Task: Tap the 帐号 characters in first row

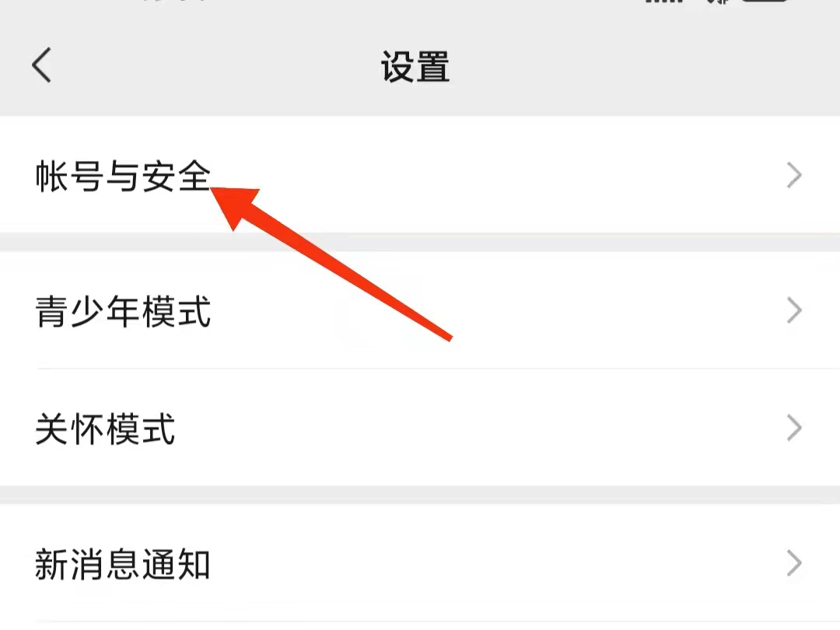Action: coord(69,176)
